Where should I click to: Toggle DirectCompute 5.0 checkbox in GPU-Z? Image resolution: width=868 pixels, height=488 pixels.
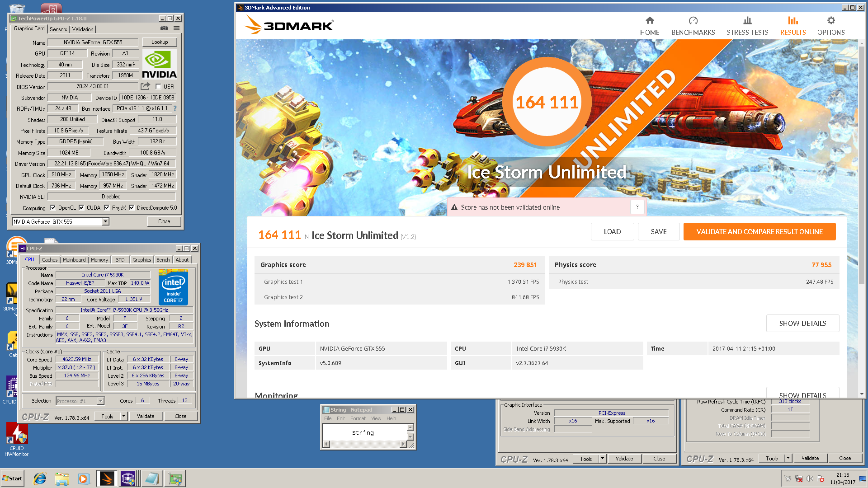pos(132,208)
